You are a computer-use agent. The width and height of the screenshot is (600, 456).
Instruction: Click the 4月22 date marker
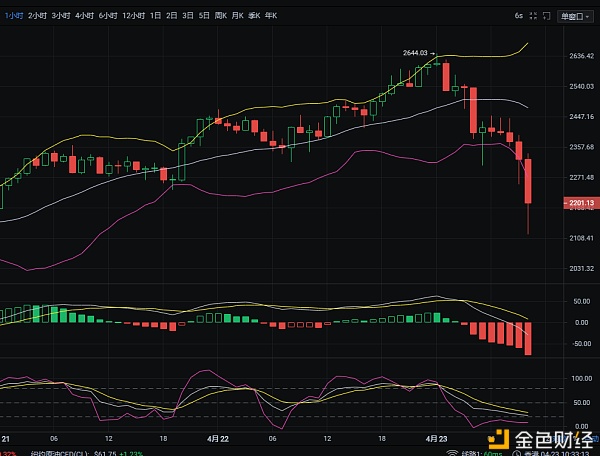[218, 439]
